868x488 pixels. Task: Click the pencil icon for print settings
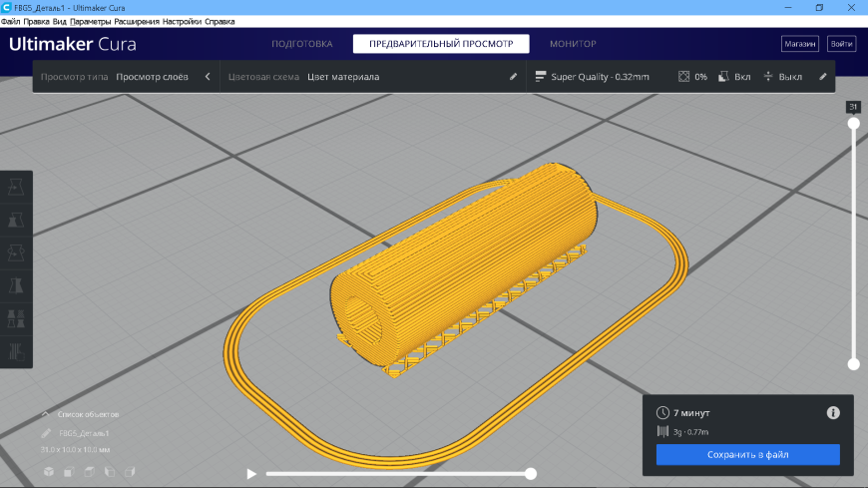tap(823, 77)
